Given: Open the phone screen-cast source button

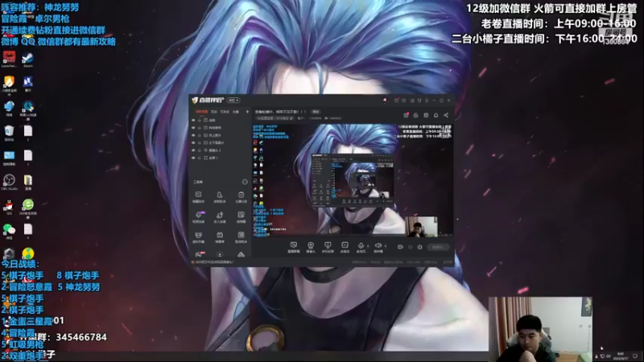Looking at the screenshot, I should point(328,247).
